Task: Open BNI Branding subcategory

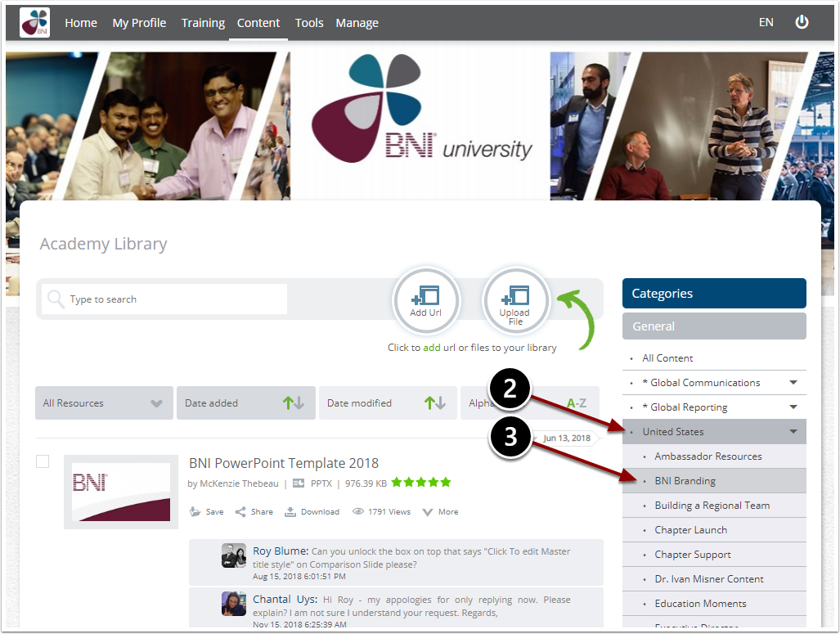Action: pos(714,481)
